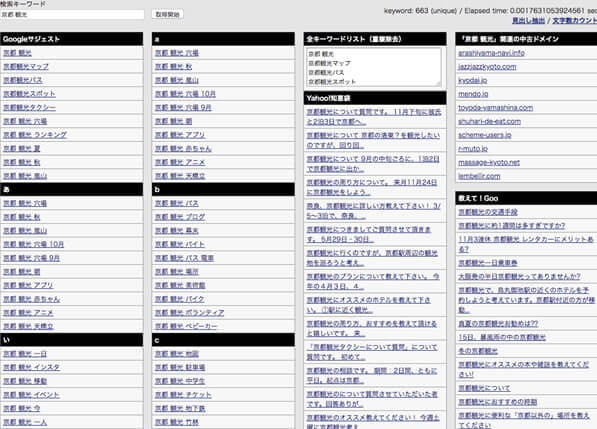Open the 京都 観光 移動 link
This screenshot has height=429, width=597.
coord(25,381)
